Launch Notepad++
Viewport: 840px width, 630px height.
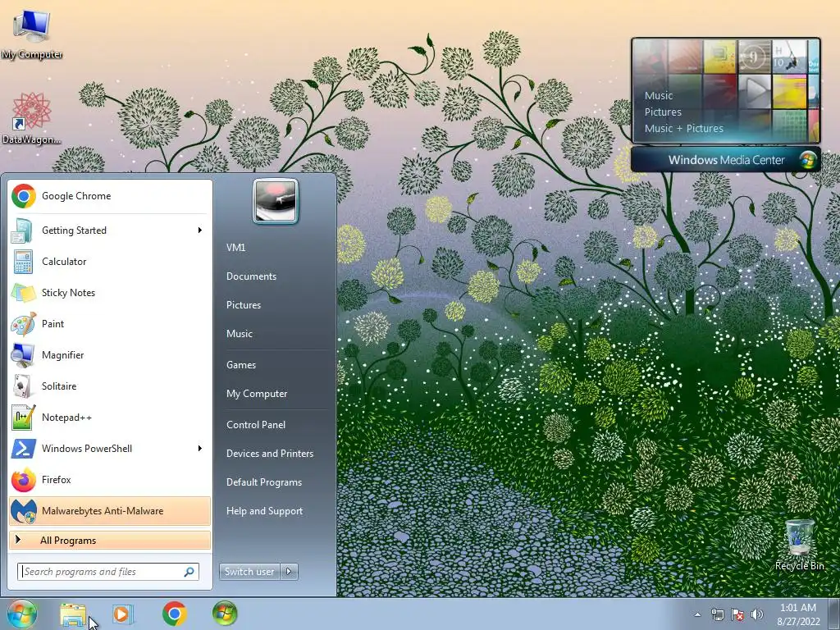[110, 418]
